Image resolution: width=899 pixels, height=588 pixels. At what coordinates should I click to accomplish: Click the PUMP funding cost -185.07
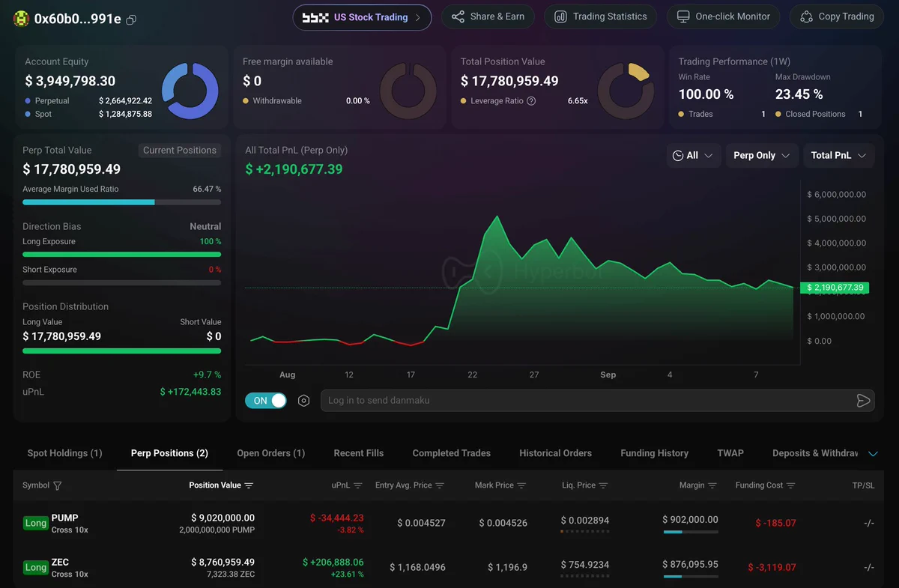click(x=776, y=523)
